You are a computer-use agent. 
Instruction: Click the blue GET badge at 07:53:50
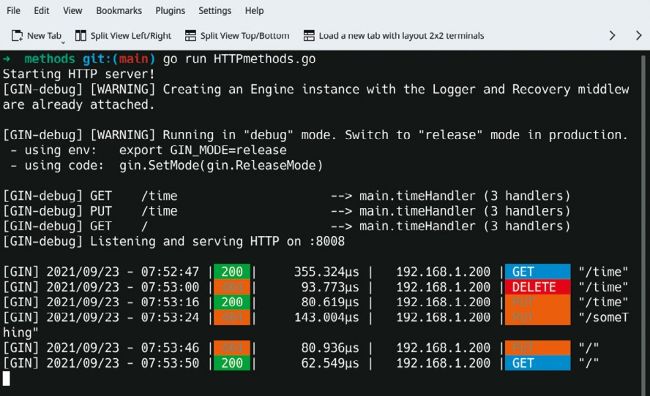pos(538,363)
